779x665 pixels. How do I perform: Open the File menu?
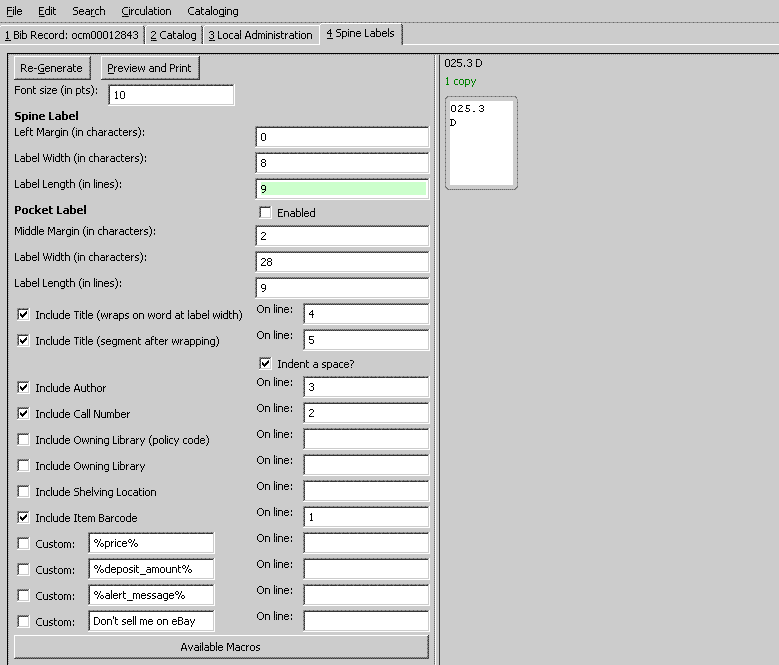tap(14, 11)
